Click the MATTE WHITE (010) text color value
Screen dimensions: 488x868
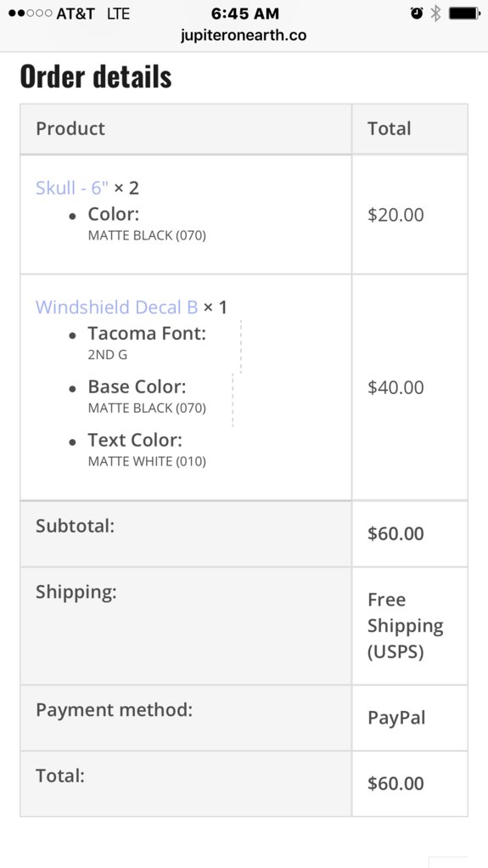pyautogui.click(x=147, y=461)
